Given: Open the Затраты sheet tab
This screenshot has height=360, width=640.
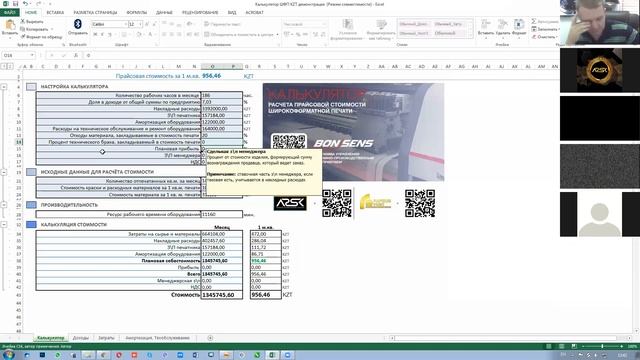Looking at the screenshot, I should tap(106, 338).
